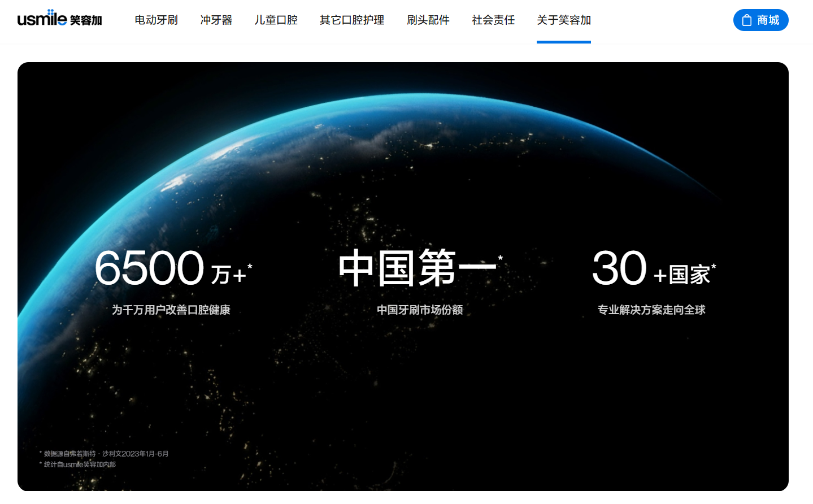Click the 中国牙刷市场份额 caption
Image resolution: width=813 pixels, height=504 pixels.
[x=420, y=310]
